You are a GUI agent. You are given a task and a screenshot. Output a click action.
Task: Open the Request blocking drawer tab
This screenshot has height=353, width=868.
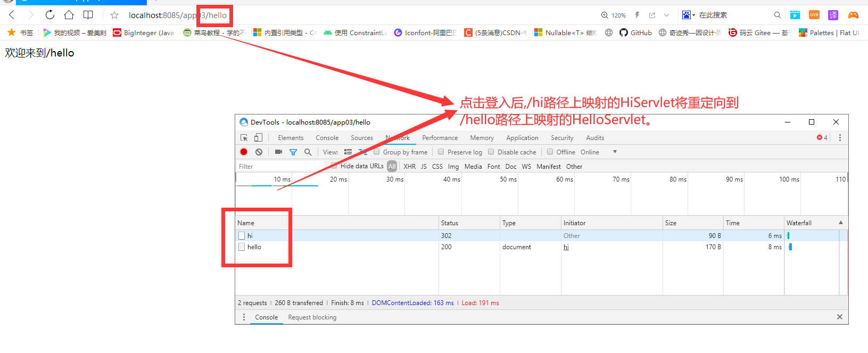click(312, 317)
